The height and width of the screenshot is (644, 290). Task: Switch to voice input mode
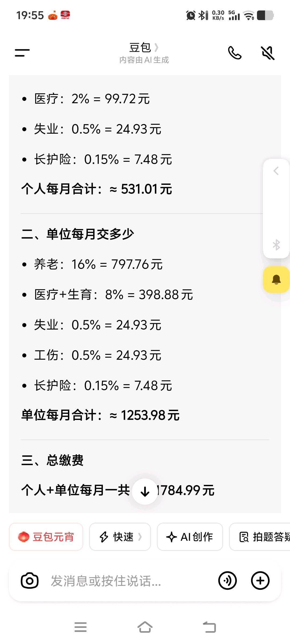[227, 581]
